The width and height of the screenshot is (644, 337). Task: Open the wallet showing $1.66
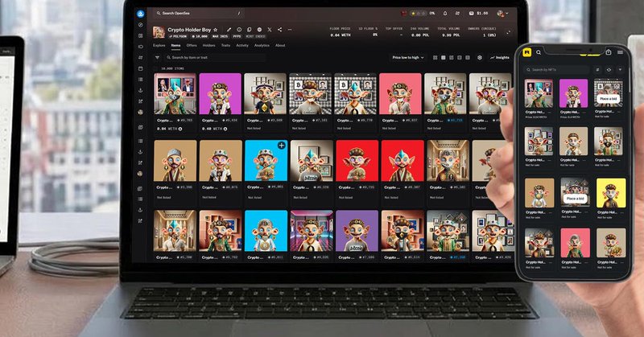click(x=478, y=13)
